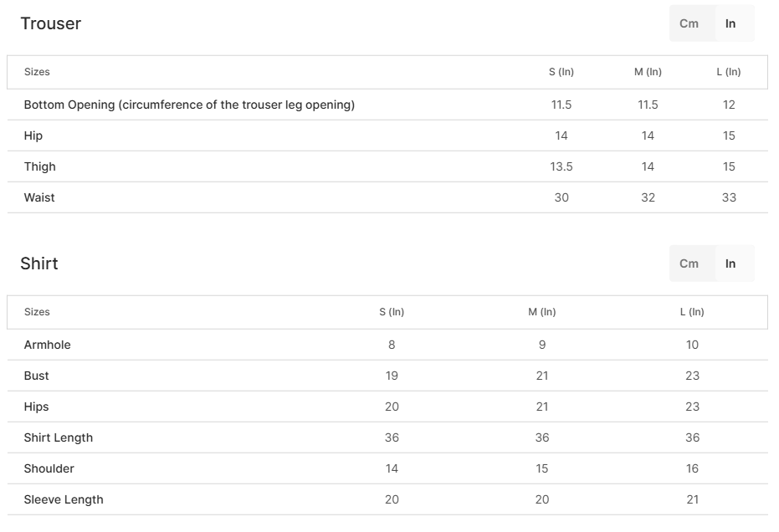
Task: Click the Sleeve Length row label
Action: (x=64, y=499)
